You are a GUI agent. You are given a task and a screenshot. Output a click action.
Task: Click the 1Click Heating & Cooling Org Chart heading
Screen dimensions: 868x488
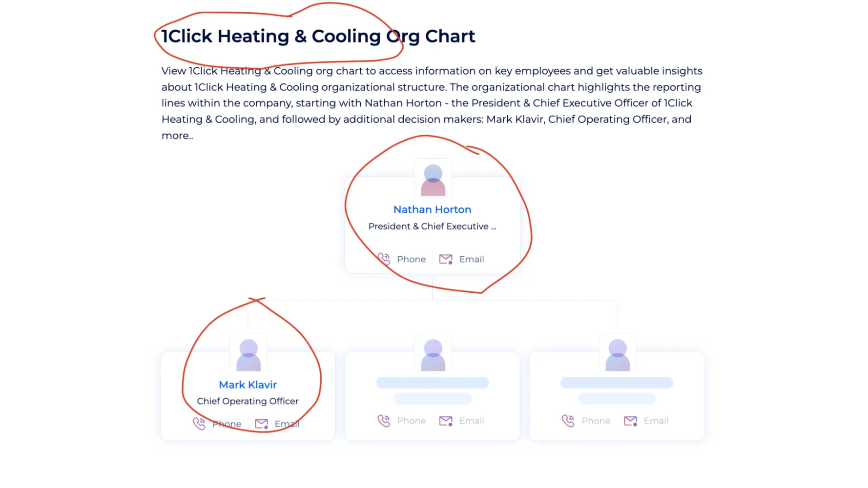[x=318, y=36]
